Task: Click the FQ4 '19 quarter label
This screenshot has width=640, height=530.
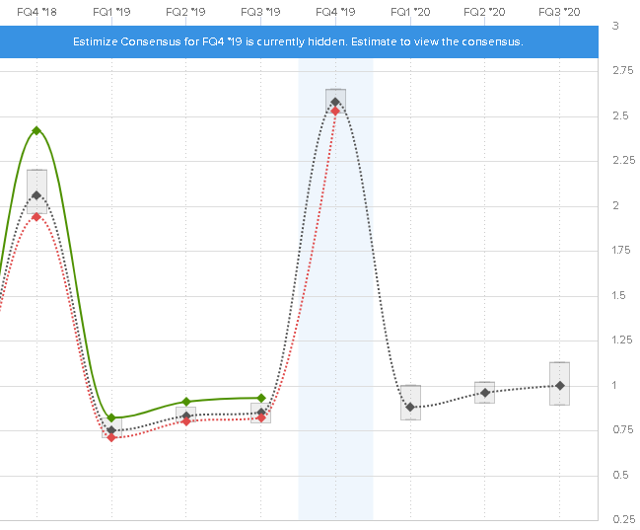Action: click(336, 12)
